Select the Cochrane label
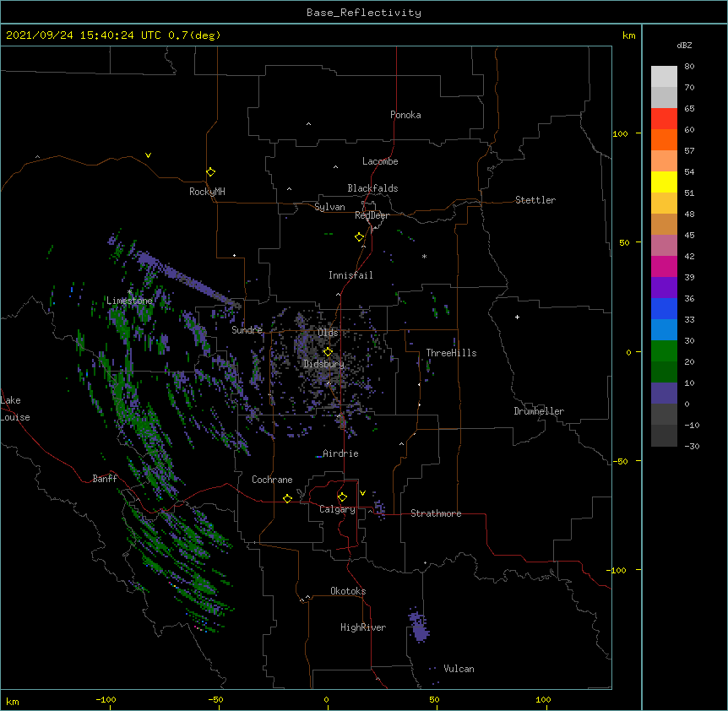The width and height of the screenshot is (728, 711). pyautogui.click(x=272, y=480)
